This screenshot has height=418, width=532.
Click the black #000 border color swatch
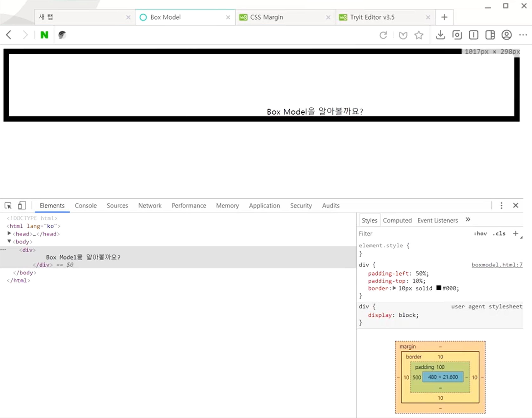(438, 288)
